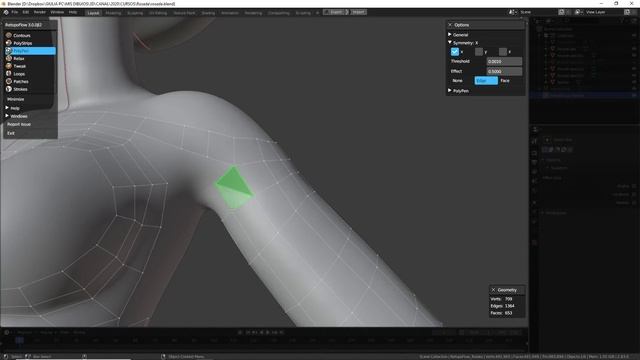Select the Contours tool icon

[9, 36]
